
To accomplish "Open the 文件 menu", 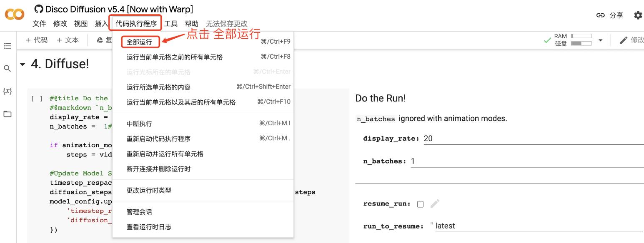I will 39,24.
